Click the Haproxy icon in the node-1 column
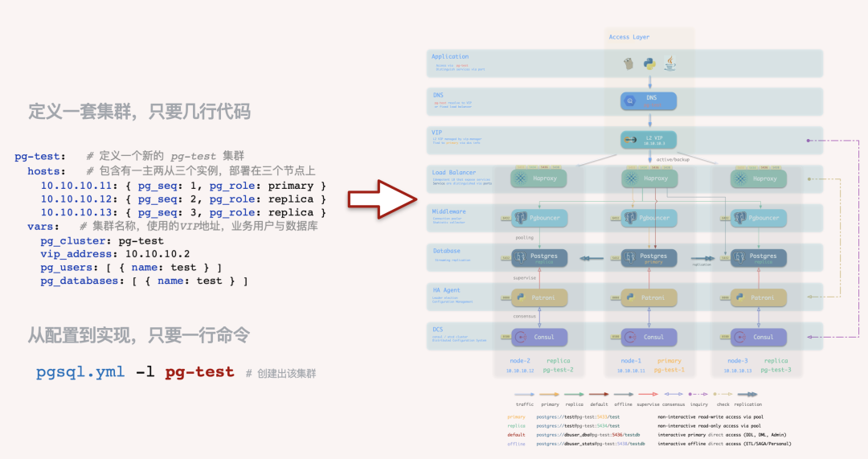The height and width of the screenshot is (459, 868). click(x=633, y=178)
